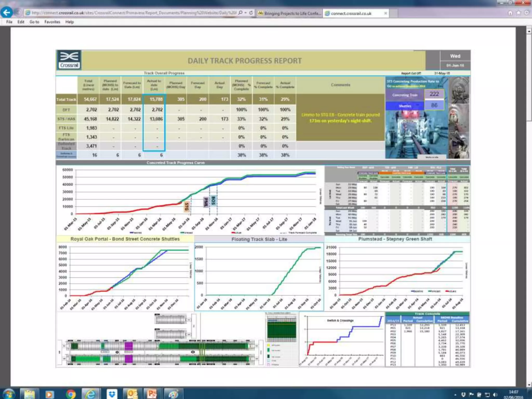Open the browser Tools gear icon

tap(527, 13)
